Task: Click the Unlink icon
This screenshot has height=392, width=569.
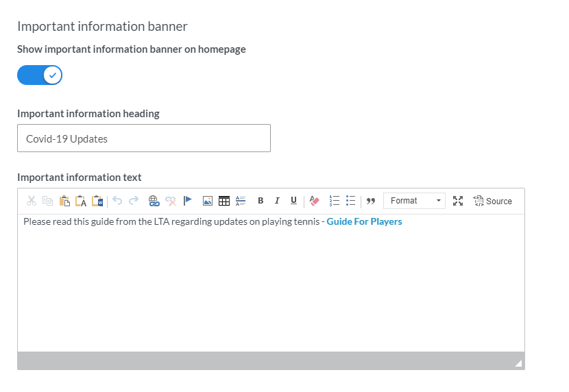Action: [171, 201]
